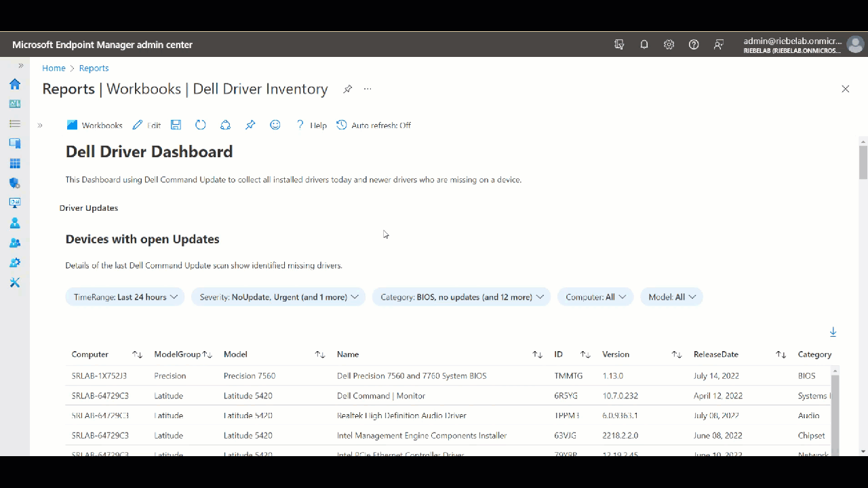Download table data with the arrow icon
Screen dimensions: 868x488
click(x=833, y=332)
